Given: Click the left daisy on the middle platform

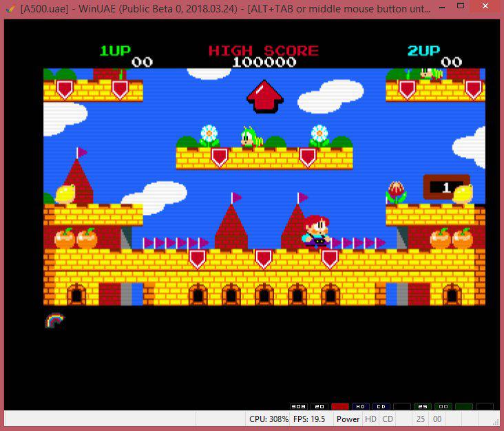Looking at the screenshot, I should coord(209,136).
